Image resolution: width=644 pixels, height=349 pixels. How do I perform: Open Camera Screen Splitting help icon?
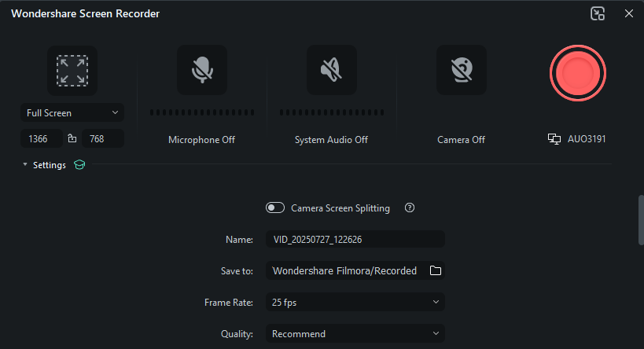(410, 208)
